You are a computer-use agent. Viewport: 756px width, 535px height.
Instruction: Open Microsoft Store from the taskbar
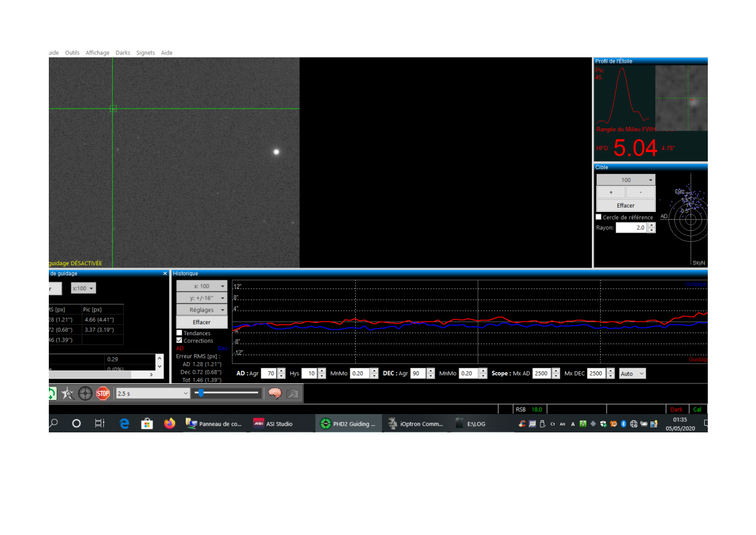click(147, 423)
